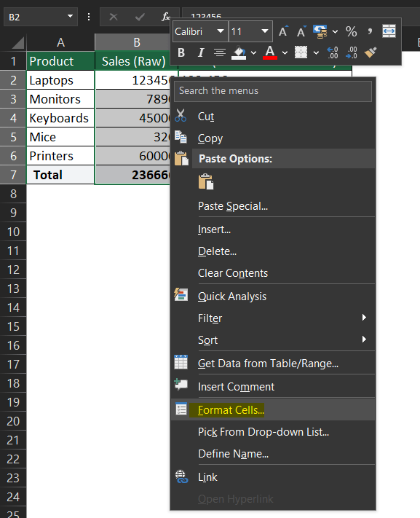Click the Increase Decimal icon
Viewport: 420px width, 518px height.
[x=333, y=52]
